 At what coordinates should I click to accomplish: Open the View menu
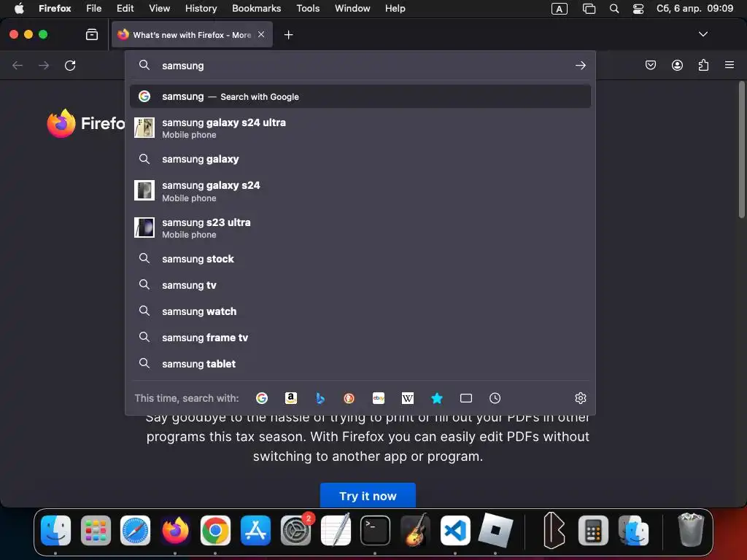coord(159,8)
